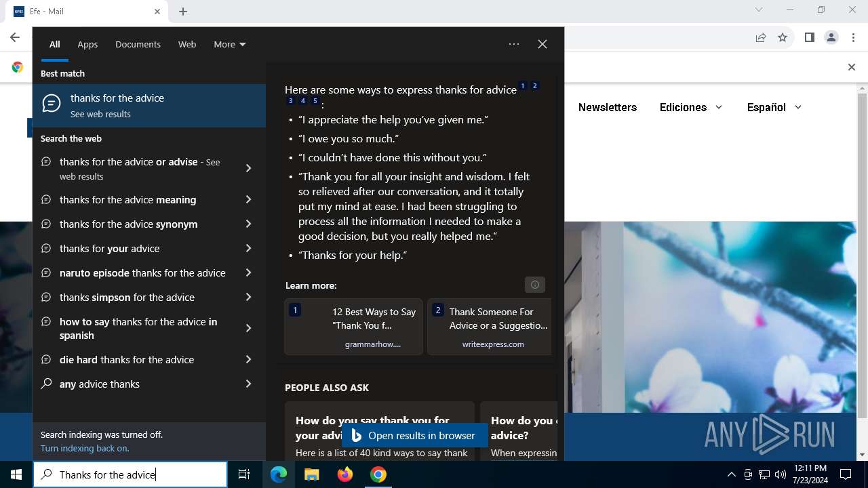Bookmark this page with the star icon

(783, 37)
